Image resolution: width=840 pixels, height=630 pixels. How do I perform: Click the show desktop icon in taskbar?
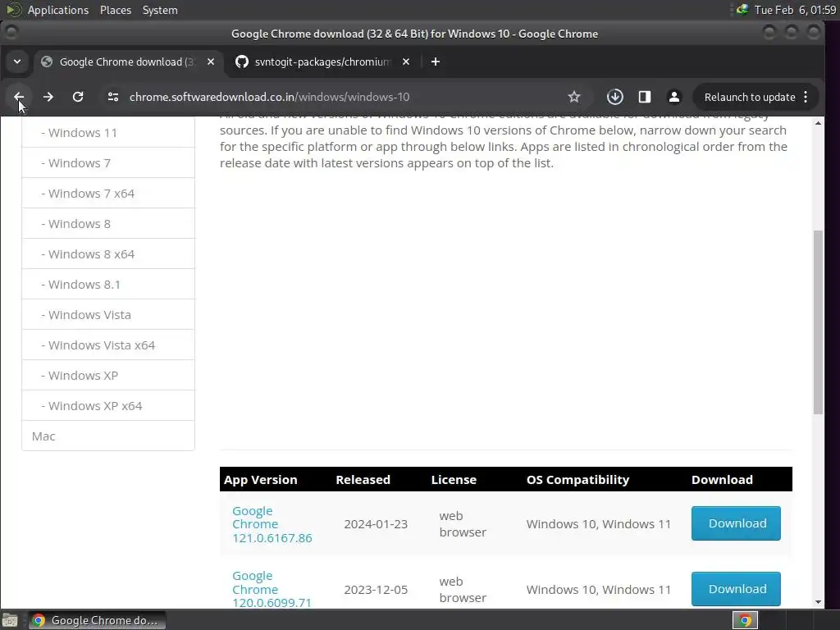pos(10,620)
